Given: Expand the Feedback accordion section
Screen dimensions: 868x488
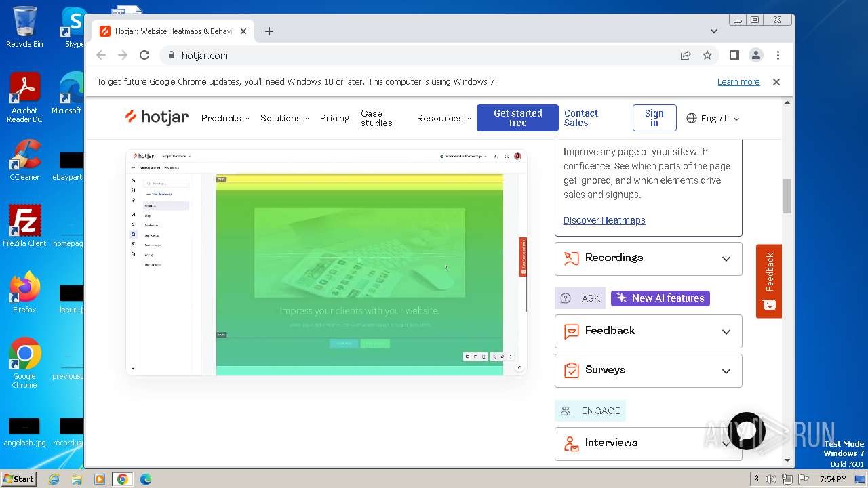Looking at the screenshot, I should [x=648, y=331].
